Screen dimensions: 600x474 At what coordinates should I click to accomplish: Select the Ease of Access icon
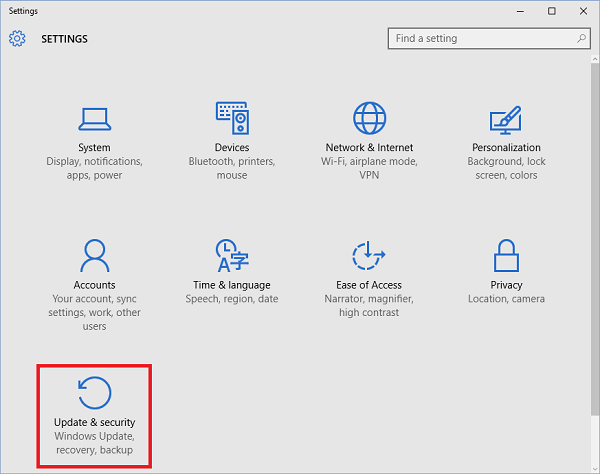369,257
